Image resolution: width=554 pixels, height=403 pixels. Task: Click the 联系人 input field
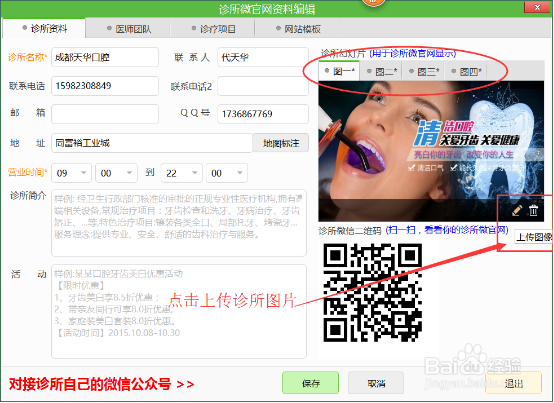pyautogui.click(x=263, y=57)
